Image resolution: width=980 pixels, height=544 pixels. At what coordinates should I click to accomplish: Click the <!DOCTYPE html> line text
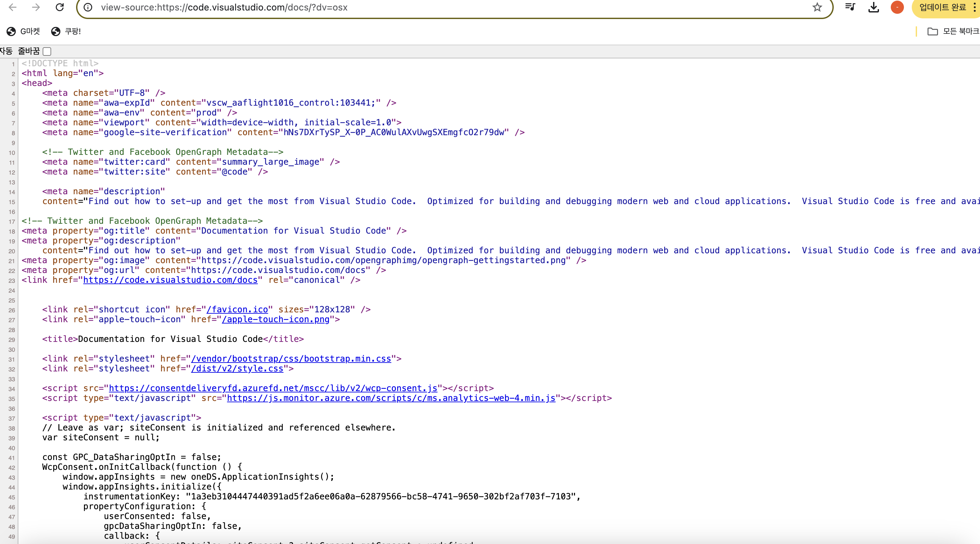[60, 63]
